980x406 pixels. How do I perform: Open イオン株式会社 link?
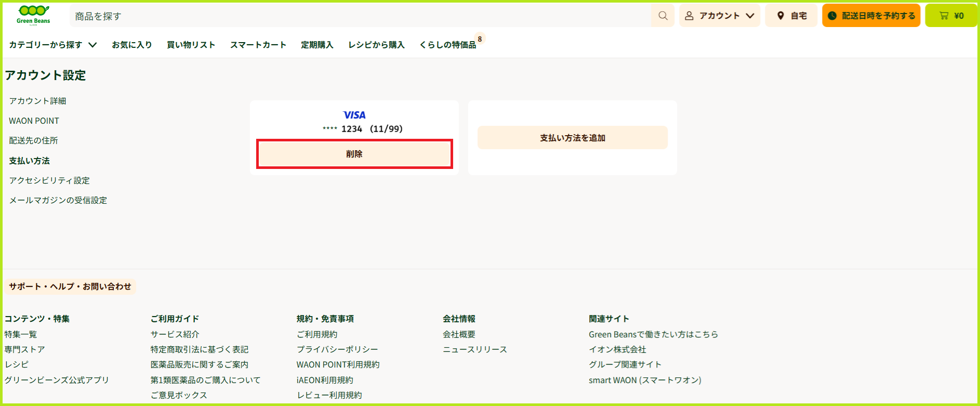[x=617, y=349]
